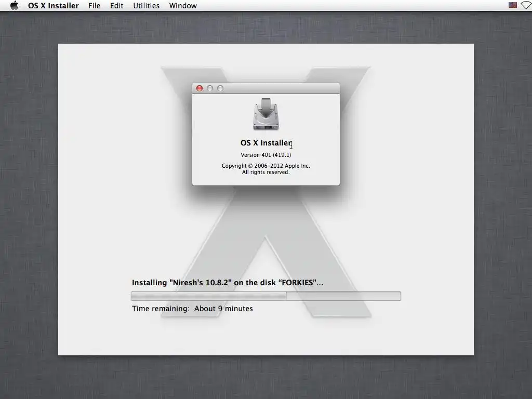Click the installation progress bar
The image size is (532, 399).
coord(266,296)
